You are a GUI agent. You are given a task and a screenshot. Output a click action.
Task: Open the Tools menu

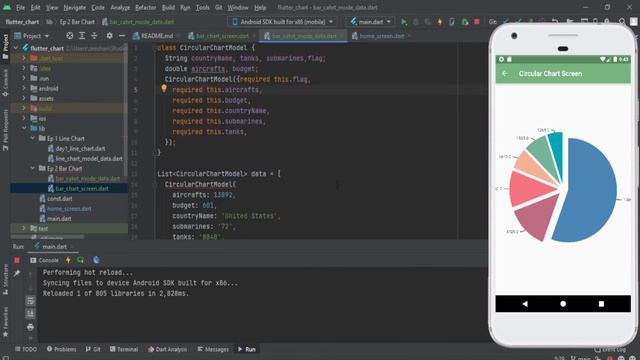click(202, 7)
